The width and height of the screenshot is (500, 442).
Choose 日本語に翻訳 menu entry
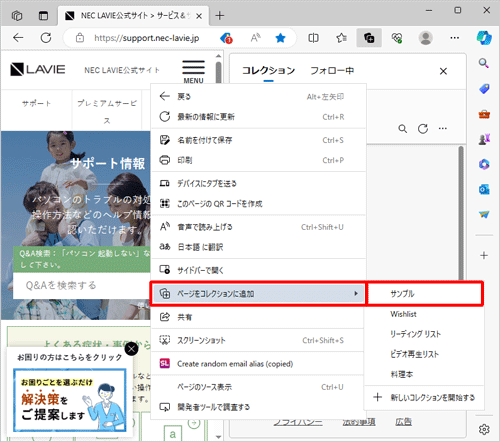tap(258, 247)
